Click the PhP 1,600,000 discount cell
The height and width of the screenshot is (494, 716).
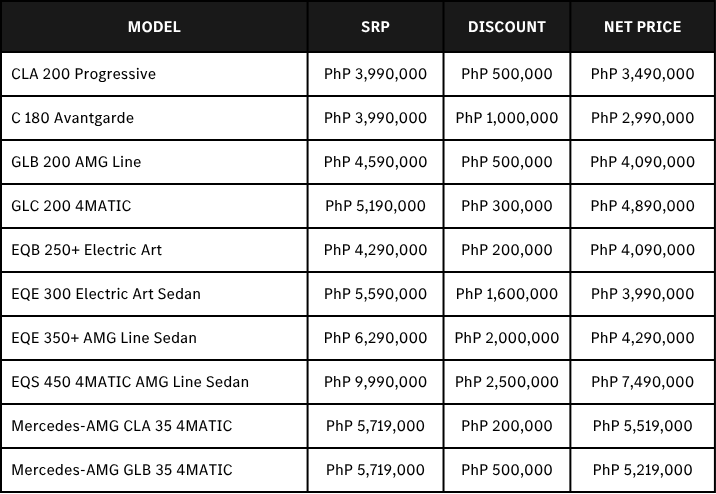pyautogui.click(x=507, y=294)
